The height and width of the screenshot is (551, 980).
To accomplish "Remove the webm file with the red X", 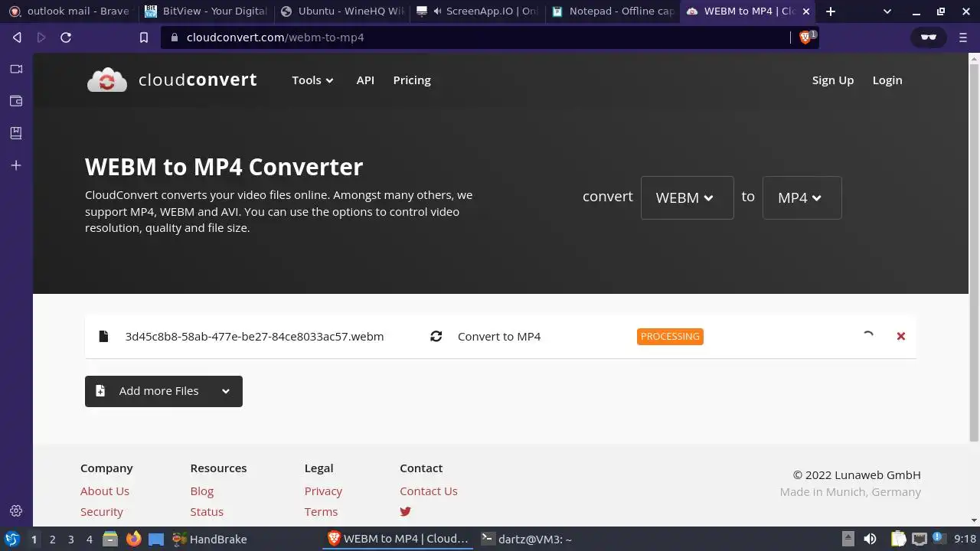I will point(901,336).
